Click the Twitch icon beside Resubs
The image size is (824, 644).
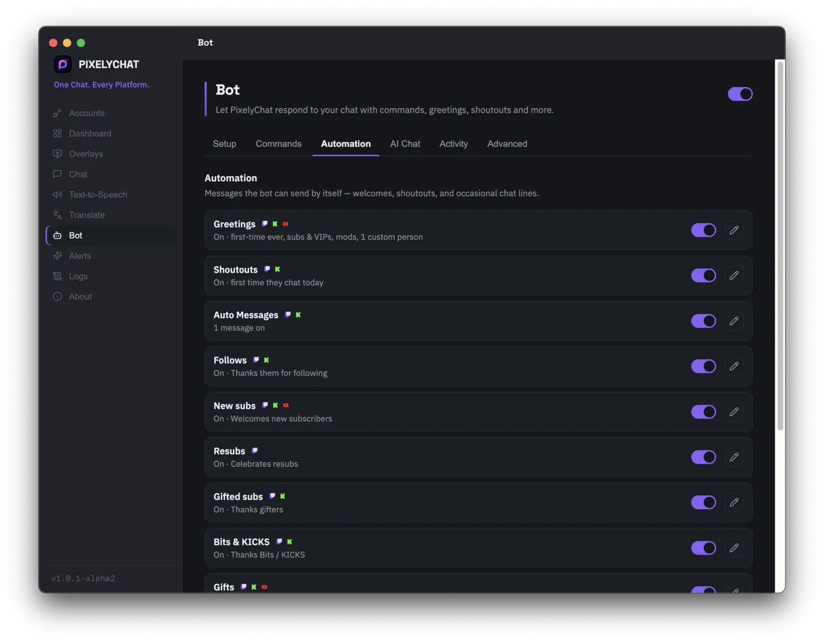pos(254,451)
